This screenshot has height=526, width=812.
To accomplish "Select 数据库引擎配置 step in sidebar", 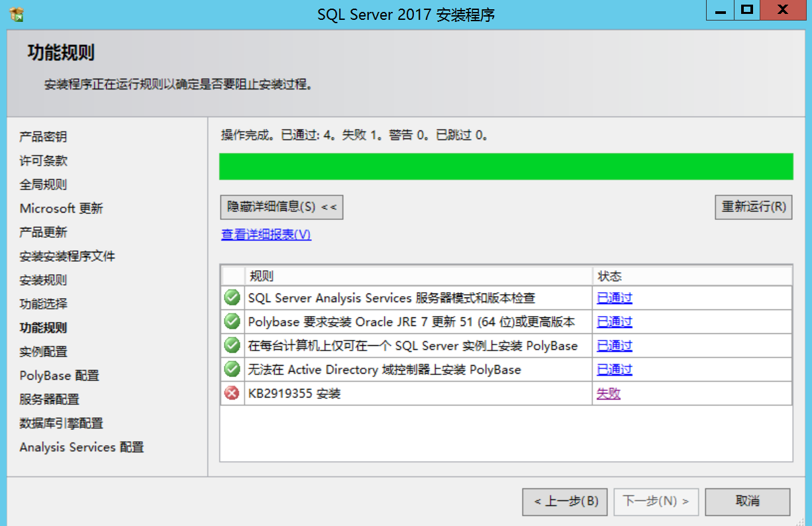I will coord(62,423).
